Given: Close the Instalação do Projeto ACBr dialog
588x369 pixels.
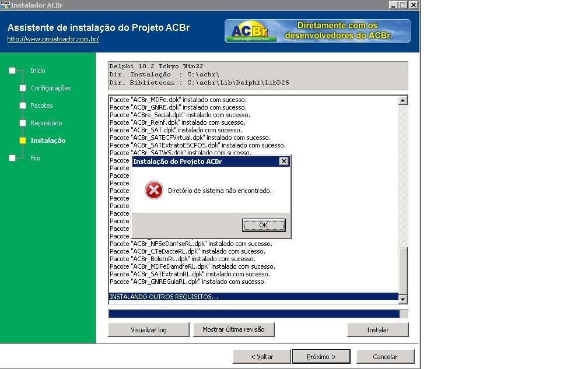Looking at the screenshot, I should (284, 161).
